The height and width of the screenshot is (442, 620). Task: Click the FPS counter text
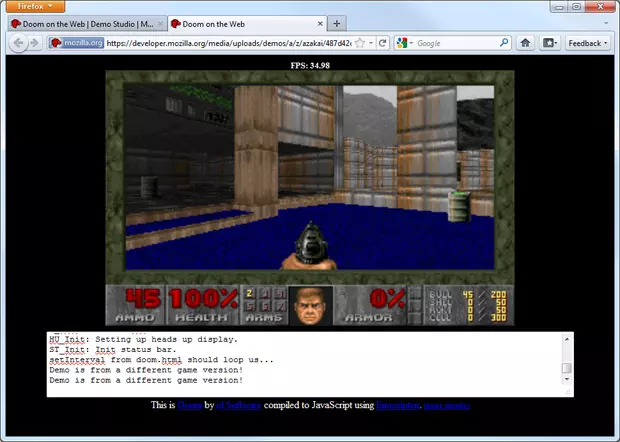pos(310,66)
